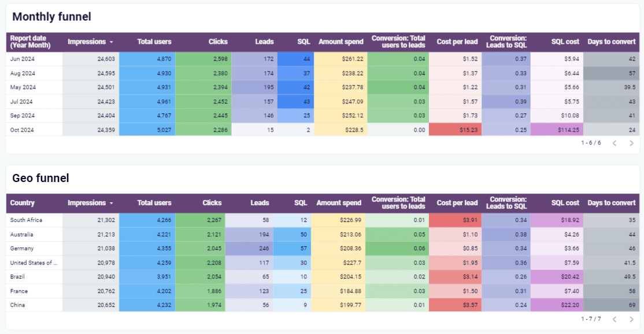Select South Africa $3.91 cost per lead cell

(455, 220)
